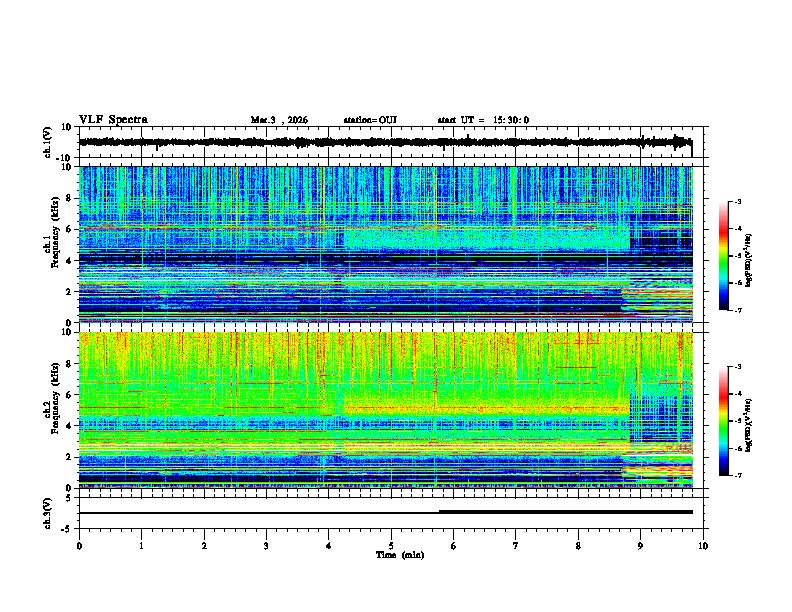Image resolution: width=792 pixels, height=612 pixels.
Task: Click the time axis tick label "5"
Action: [x=391, y=546]
